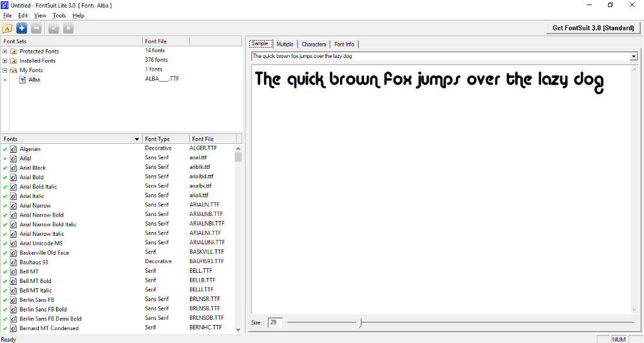Click the X deactivate toolbar button
Viewport: 644px width, 343px height.
pos(68,28)
